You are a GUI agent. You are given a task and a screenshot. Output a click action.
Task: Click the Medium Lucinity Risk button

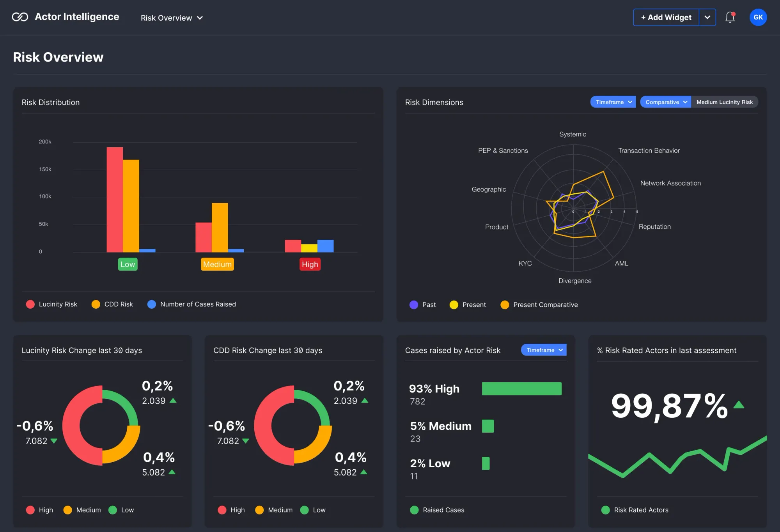[x=724, y=102]
